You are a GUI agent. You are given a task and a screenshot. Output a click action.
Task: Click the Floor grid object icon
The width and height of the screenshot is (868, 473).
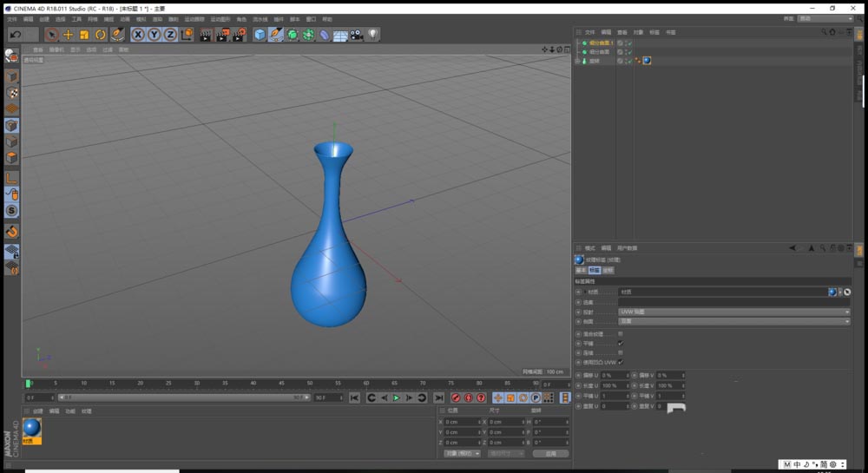pyautogui.click(x=340, y=35)
